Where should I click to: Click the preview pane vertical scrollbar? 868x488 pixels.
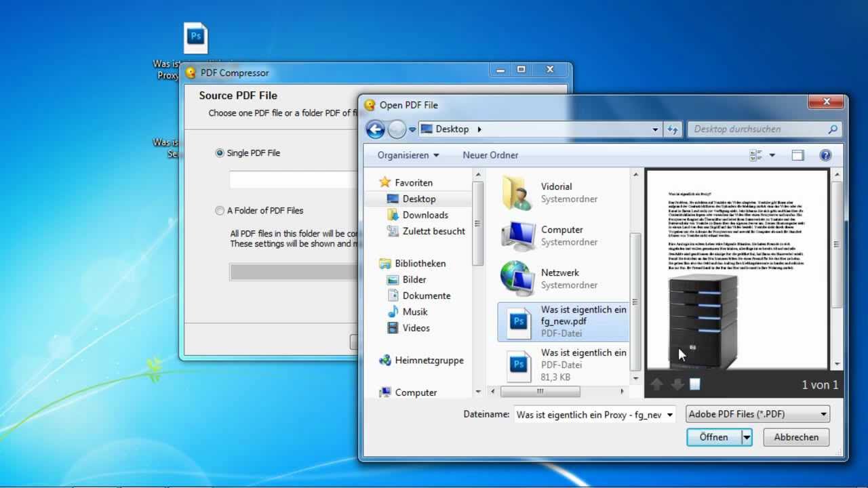[837, 269]
